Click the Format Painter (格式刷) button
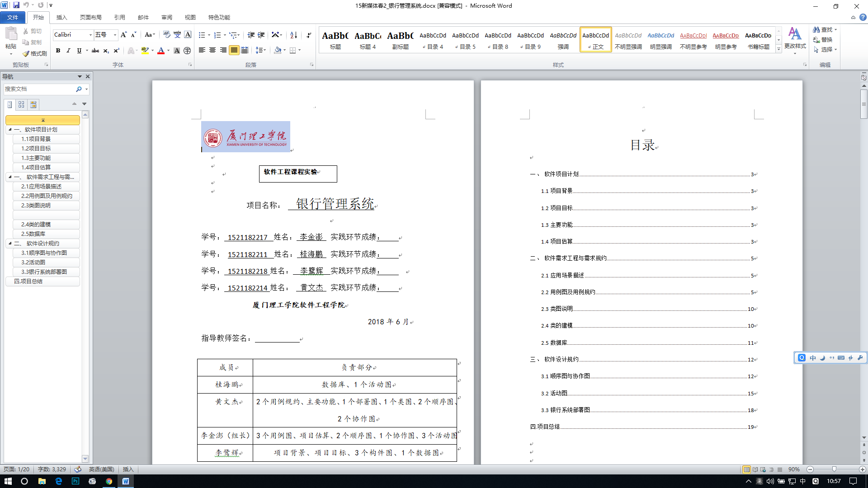Image resolution: width=868 pixels, height=488 pixels. [35, 53]
